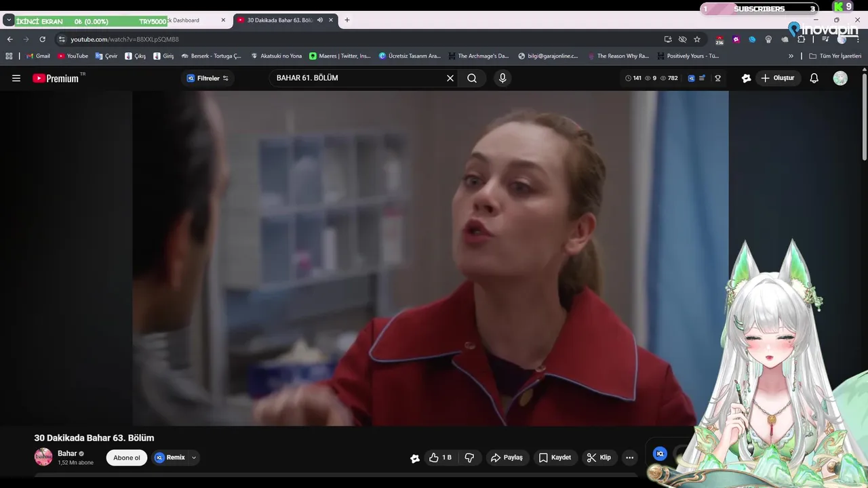The image size is (868, 488).
Task: Go to YouTube Premium home logo
Action: [56, 78]
